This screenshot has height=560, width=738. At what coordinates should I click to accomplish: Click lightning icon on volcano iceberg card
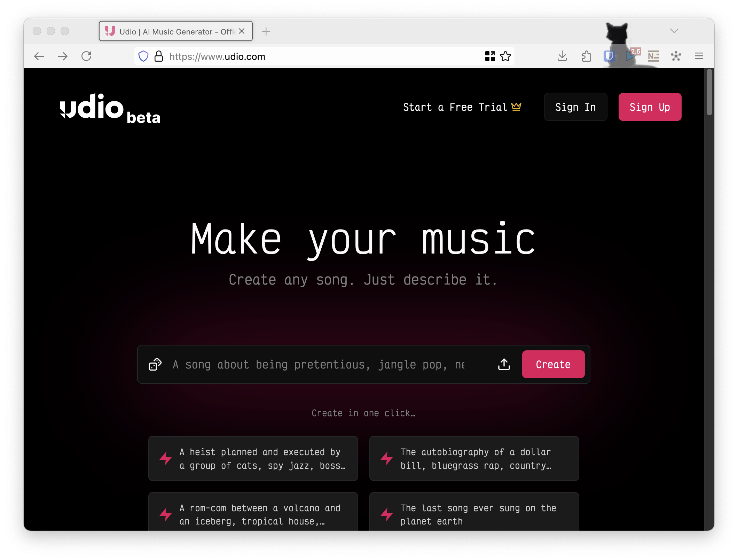click(166, 514)
